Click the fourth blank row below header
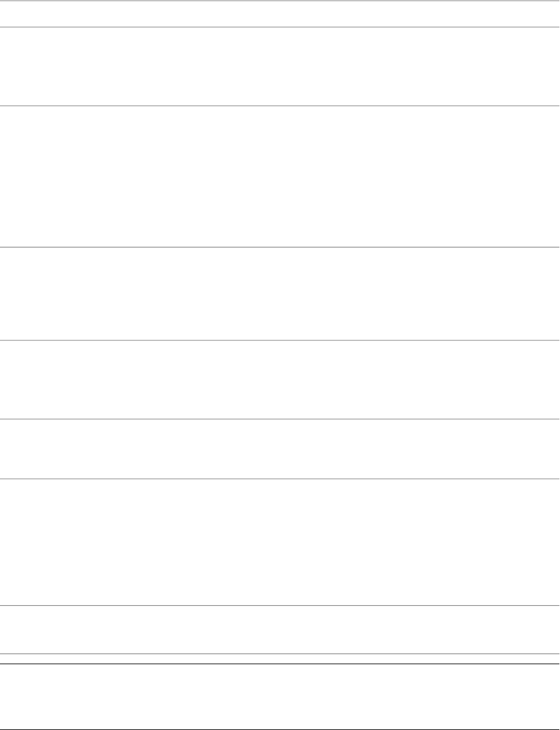 [280, 380]
